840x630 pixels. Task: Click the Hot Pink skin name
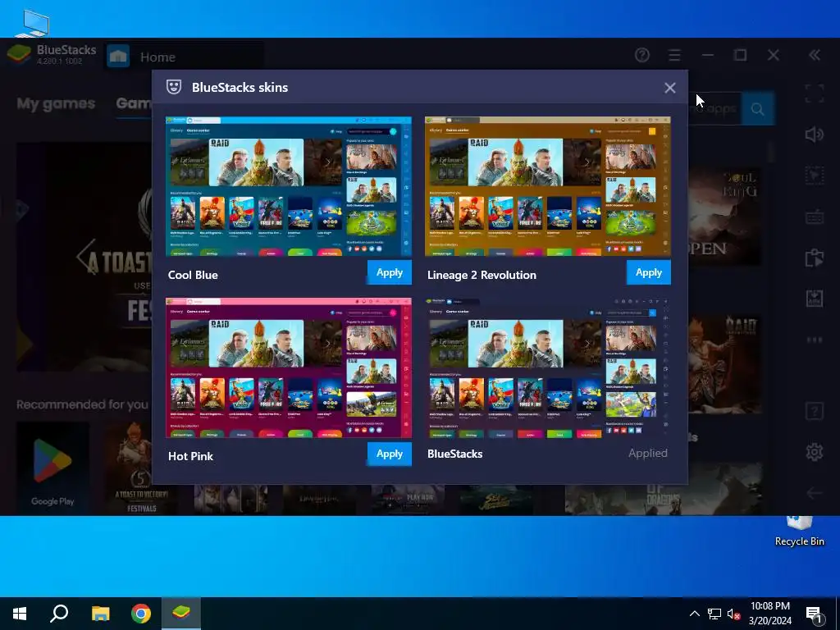[x=190, y=456]
